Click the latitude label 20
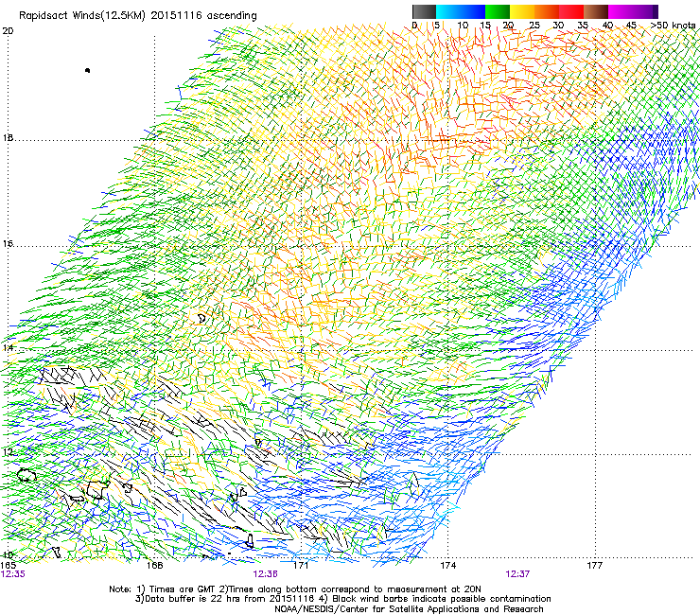Screen dimensions: 700x615 tap(8, 31)
